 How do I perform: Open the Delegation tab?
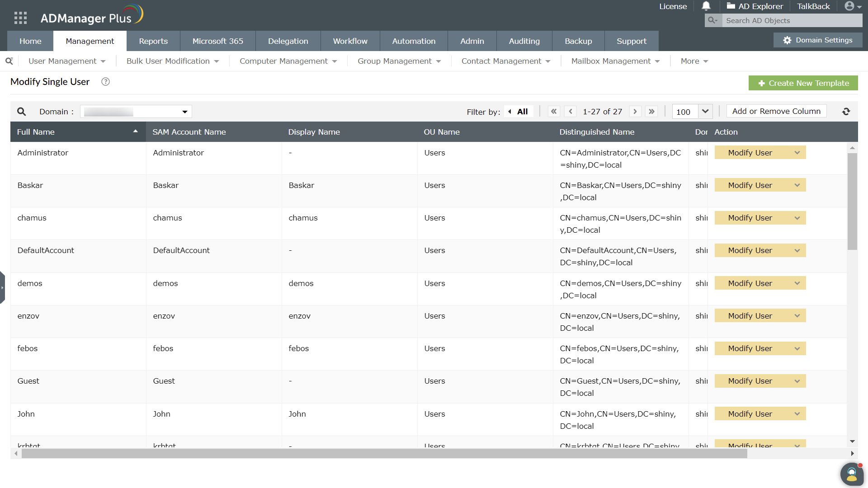tap(288, 41)
